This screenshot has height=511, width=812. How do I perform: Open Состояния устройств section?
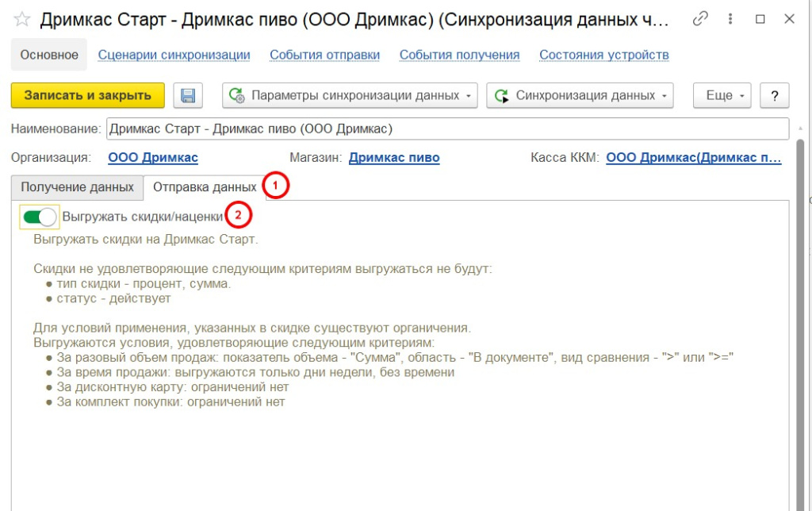click(603, 55)
